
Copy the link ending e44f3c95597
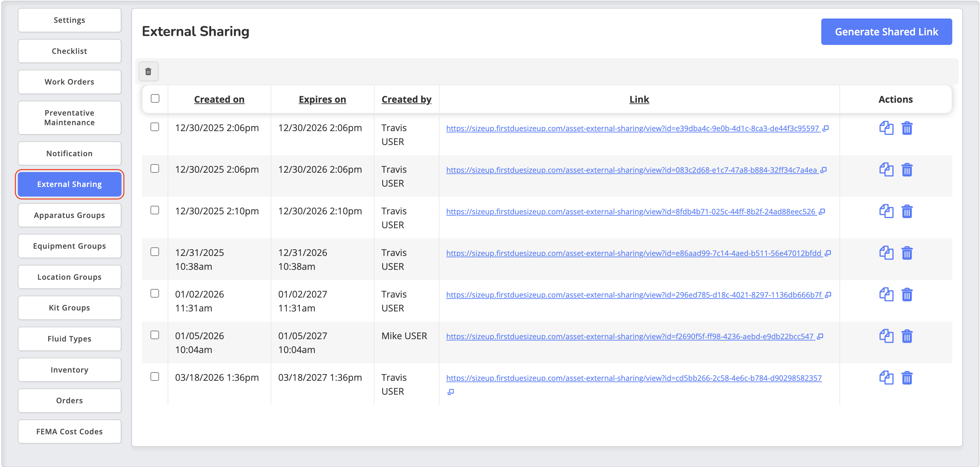pos(886,128)
